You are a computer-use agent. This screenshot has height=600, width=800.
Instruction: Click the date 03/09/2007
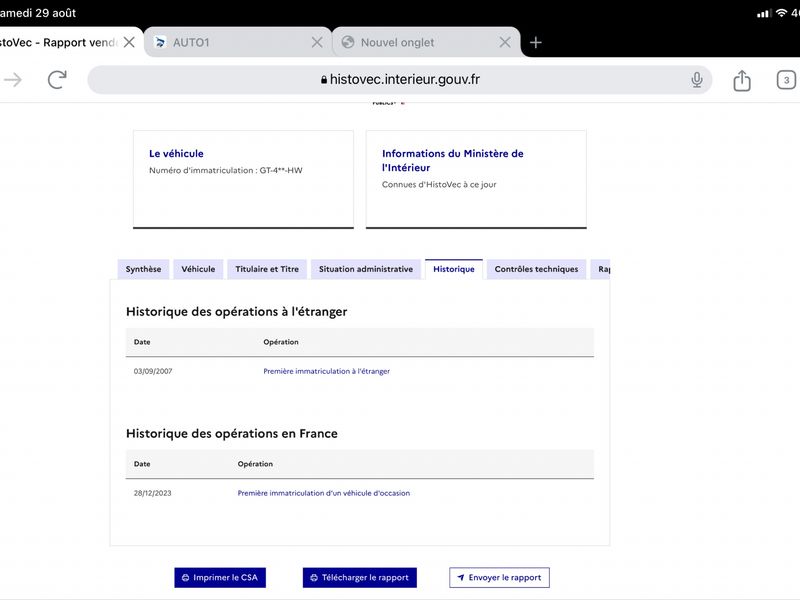(153, 371)
